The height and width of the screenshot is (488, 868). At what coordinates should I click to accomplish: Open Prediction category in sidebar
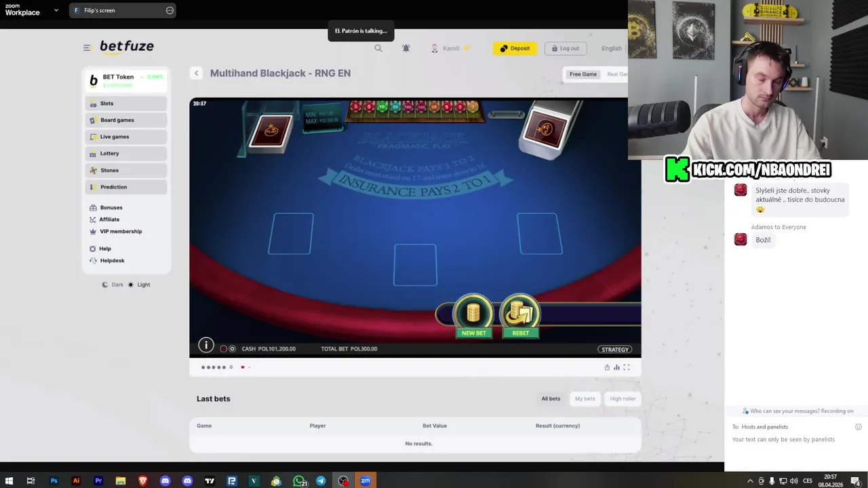coord(126,187)
